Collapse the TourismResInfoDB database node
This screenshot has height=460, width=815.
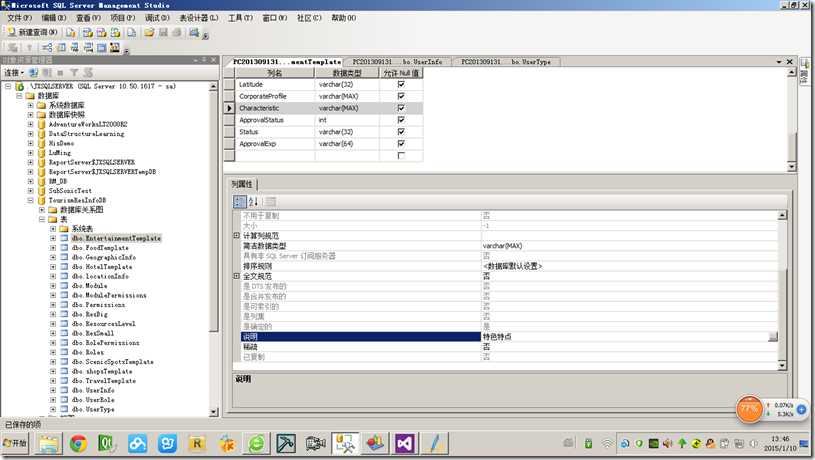click(x=30, y=200)
